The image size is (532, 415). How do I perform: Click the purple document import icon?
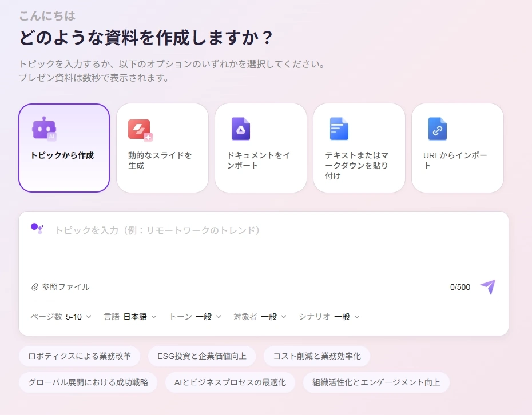(x=240, y=129)
